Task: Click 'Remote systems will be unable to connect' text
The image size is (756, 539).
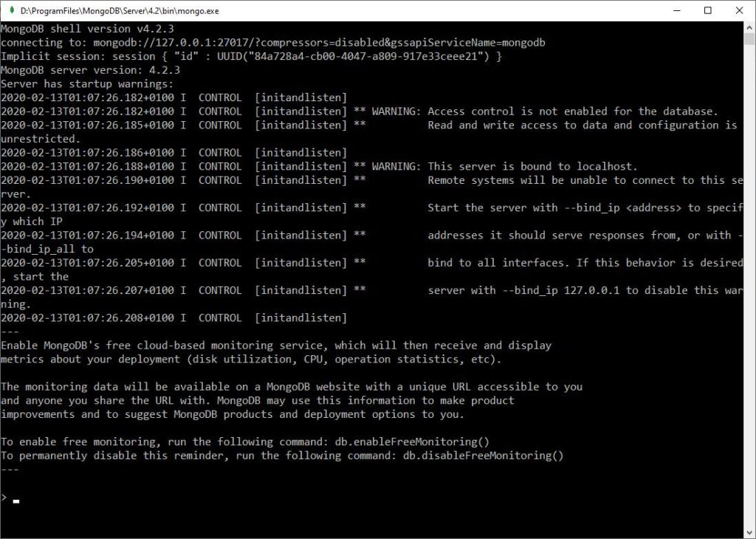Action: pyautogui.click(x=585, y=180)
